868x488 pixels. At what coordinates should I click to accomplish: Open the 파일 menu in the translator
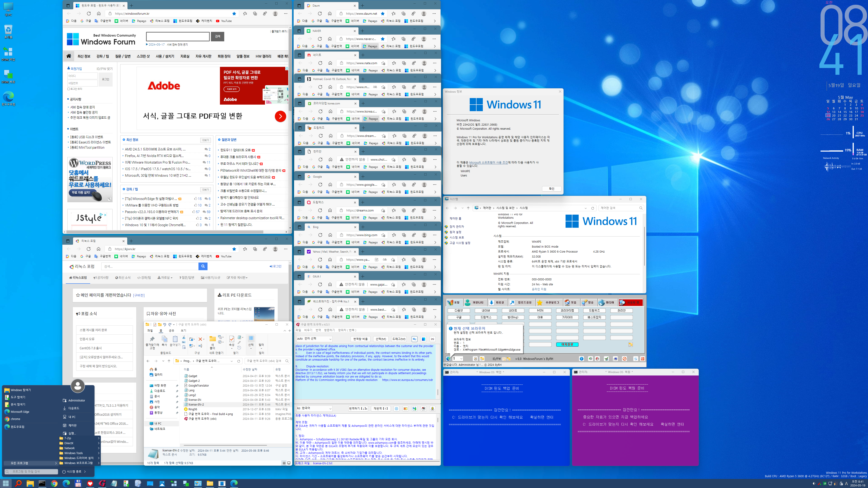[299, 330]
